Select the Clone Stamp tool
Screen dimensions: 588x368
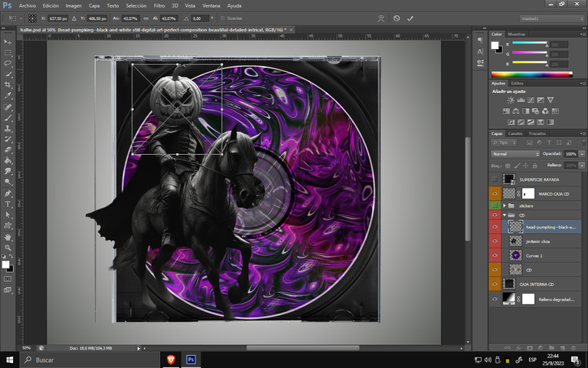coord(8,128)
